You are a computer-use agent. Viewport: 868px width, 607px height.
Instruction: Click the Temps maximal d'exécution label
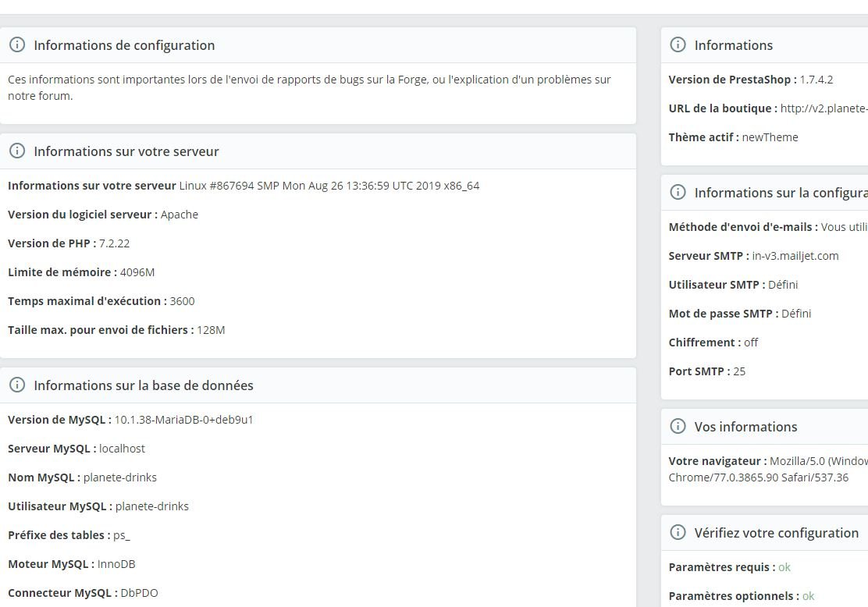pyautogui.click(x=87, y=301)
